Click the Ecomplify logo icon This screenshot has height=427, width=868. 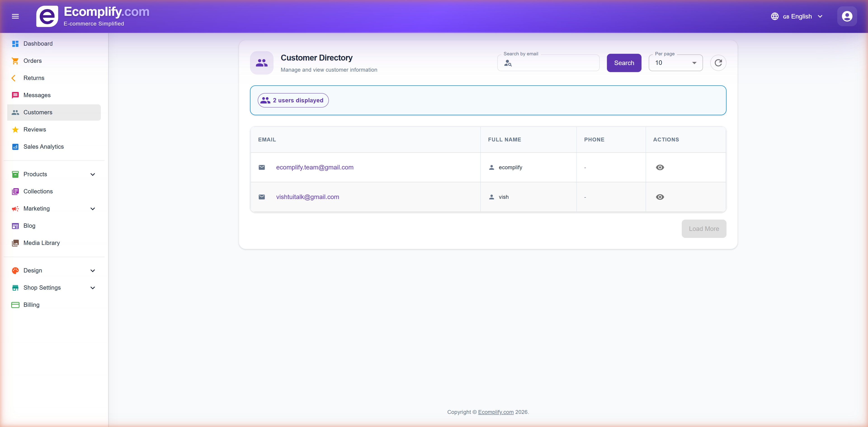(47, 16)
